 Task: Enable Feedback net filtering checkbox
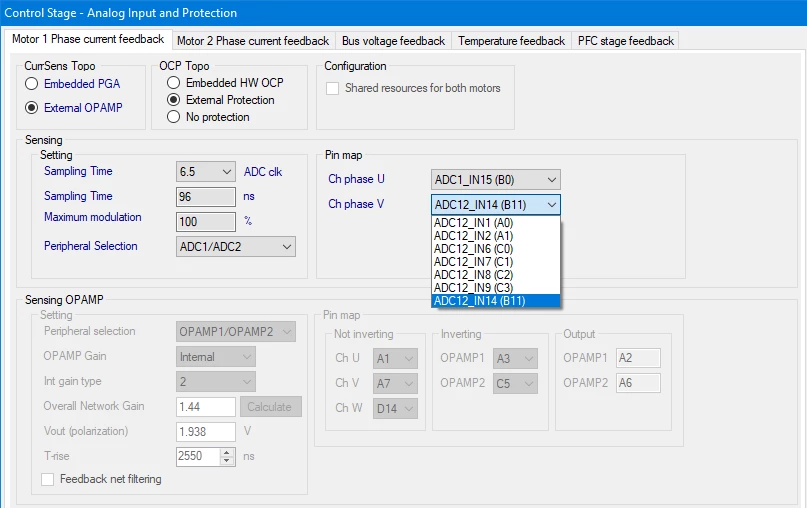47,479
